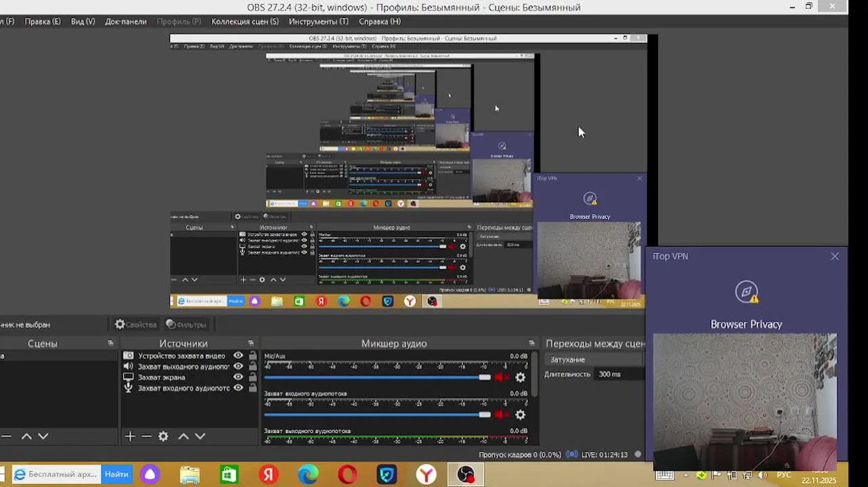Unmute Захват входного аудиопотока in mixer
The width and height of the screenshot is (868, 487).
click(x=502, y=415)
